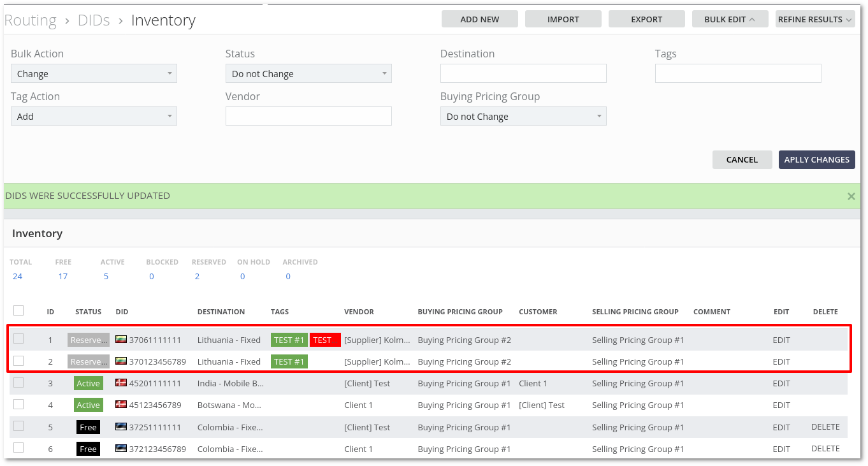Screen dimensions: 868x466
Task: Click the flag icon beside DID 37061111111
Action: point(120,340)
